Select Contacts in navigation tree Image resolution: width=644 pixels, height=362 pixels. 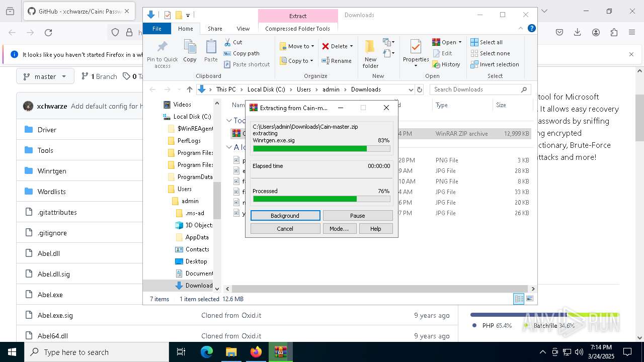197,249
